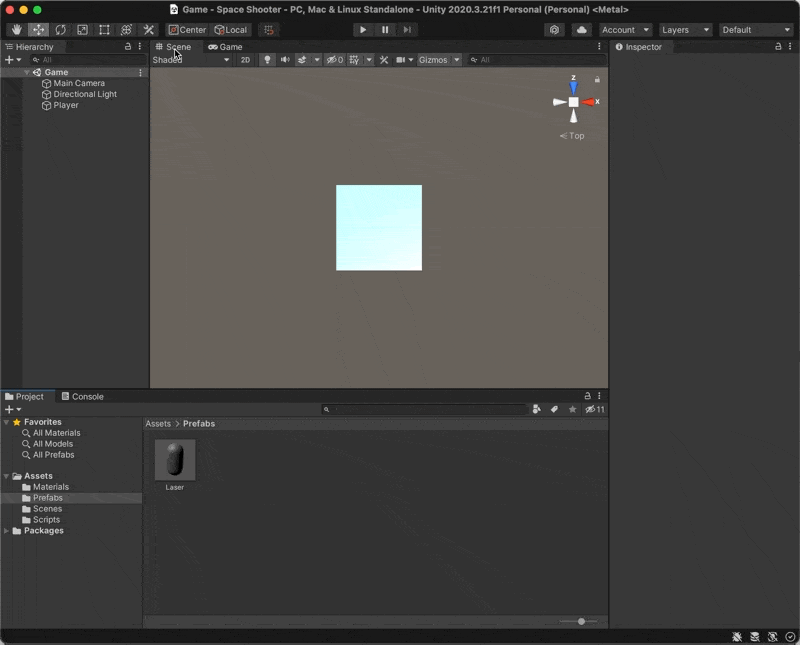
Task: Switch to the Console tab
Action: click(84, 396)
